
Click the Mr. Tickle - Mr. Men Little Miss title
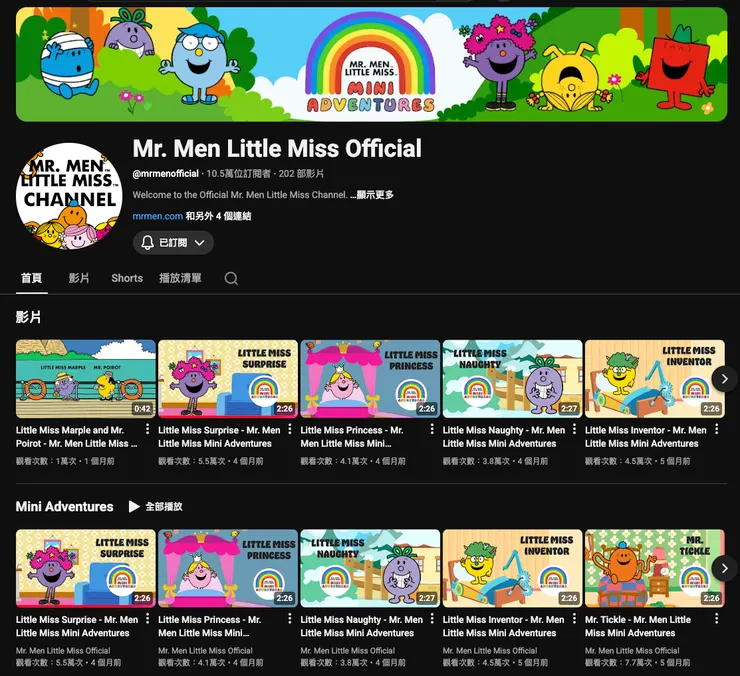click(638, 626)
